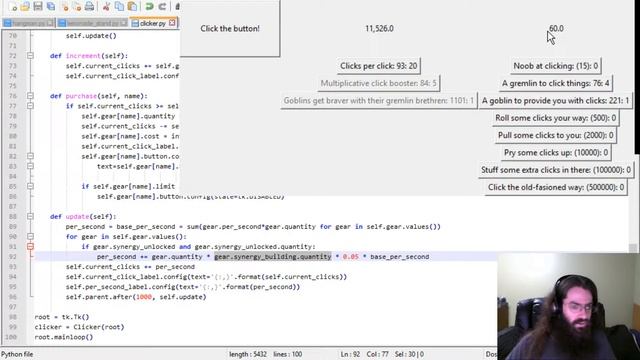Collapse the red fold marker on line 91

(x=31, y=247)
